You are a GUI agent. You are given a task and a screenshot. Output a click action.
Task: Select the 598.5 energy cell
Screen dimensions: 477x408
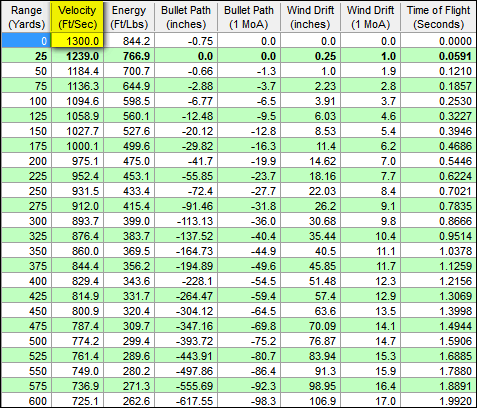[x=129, y=101]
